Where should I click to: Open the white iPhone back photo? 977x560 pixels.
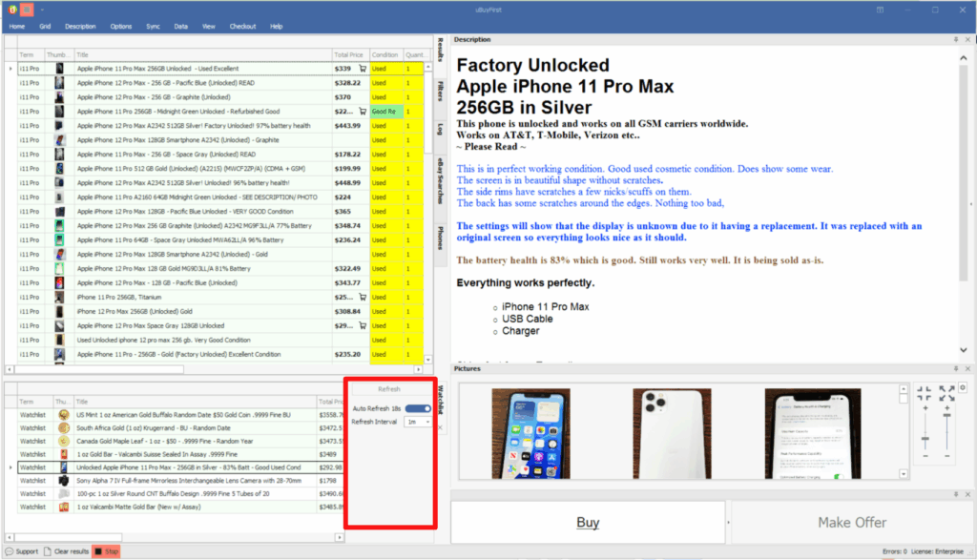tap(672, 433)
